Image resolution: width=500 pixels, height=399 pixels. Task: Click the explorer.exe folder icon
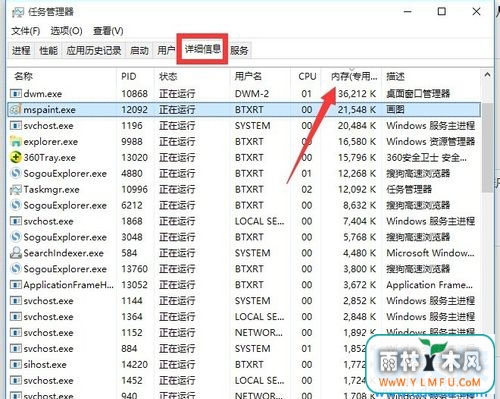pos(15,142)
